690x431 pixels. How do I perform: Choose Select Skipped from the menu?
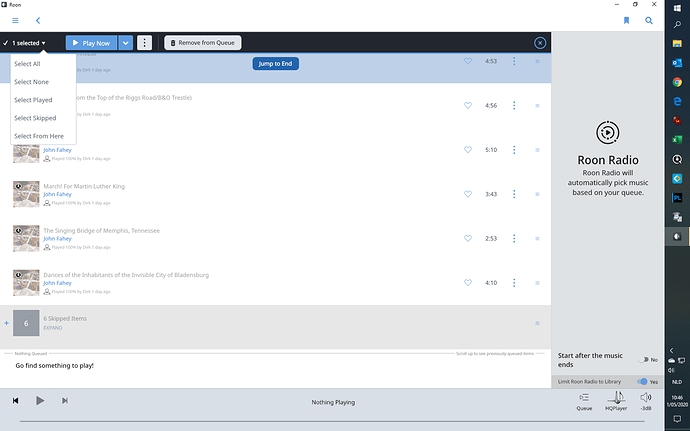[x=35, y=118]
